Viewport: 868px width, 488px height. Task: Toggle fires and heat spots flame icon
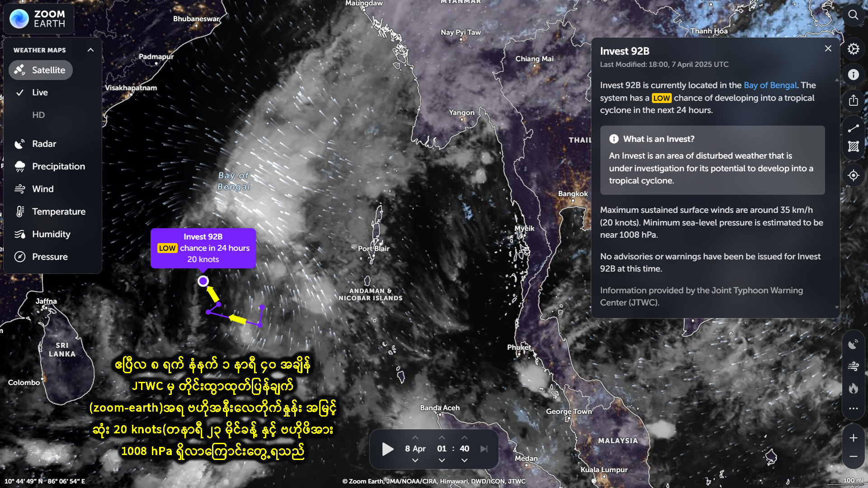[x=853, y=388]
